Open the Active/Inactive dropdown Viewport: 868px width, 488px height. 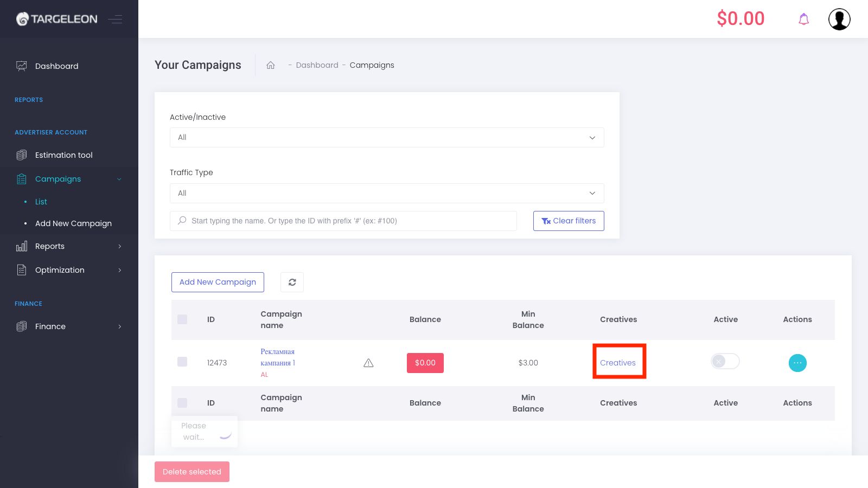[x=387, y=137]
